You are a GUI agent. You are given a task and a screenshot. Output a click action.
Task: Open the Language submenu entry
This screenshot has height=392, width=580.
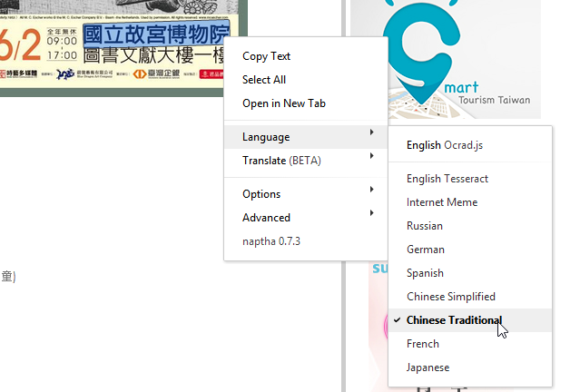coord(306,137)
